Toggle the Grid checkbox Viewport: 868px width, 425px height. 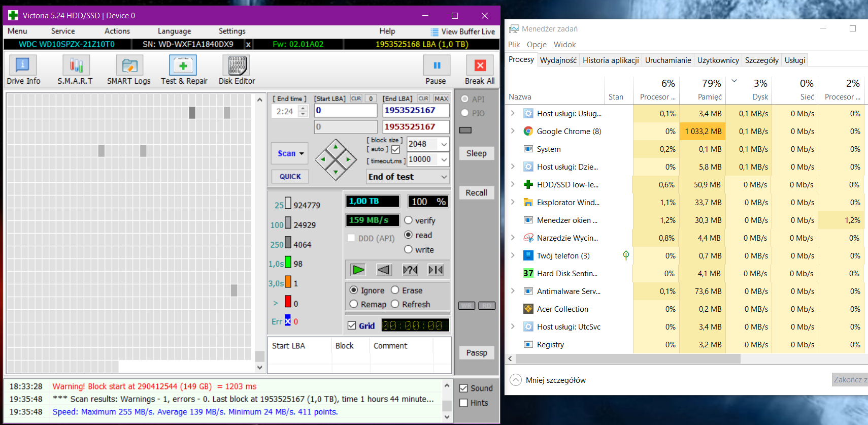(x=352, y=325)
